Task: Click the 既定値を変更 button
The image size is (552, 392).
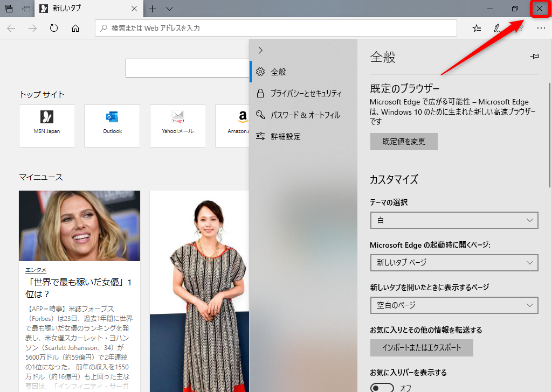Action: pyautogui.click(x=403, y=142)
